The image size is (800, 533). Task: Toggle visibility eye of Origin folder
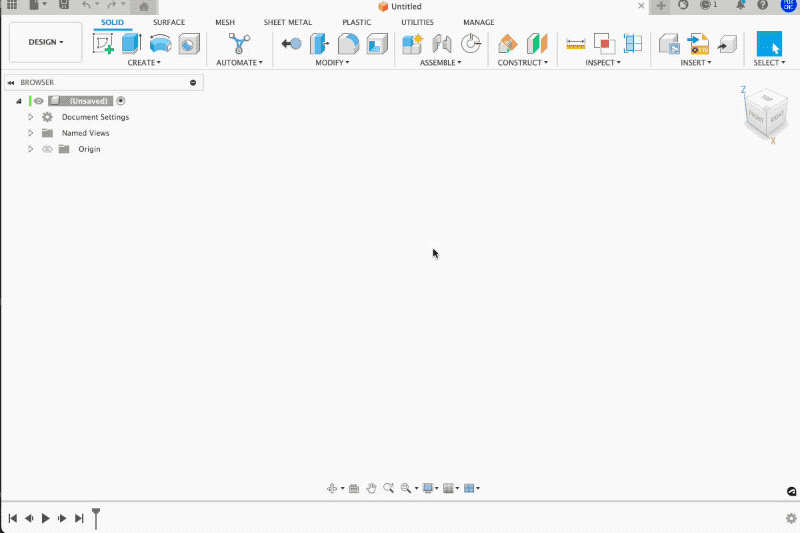(x=46, y=149)
